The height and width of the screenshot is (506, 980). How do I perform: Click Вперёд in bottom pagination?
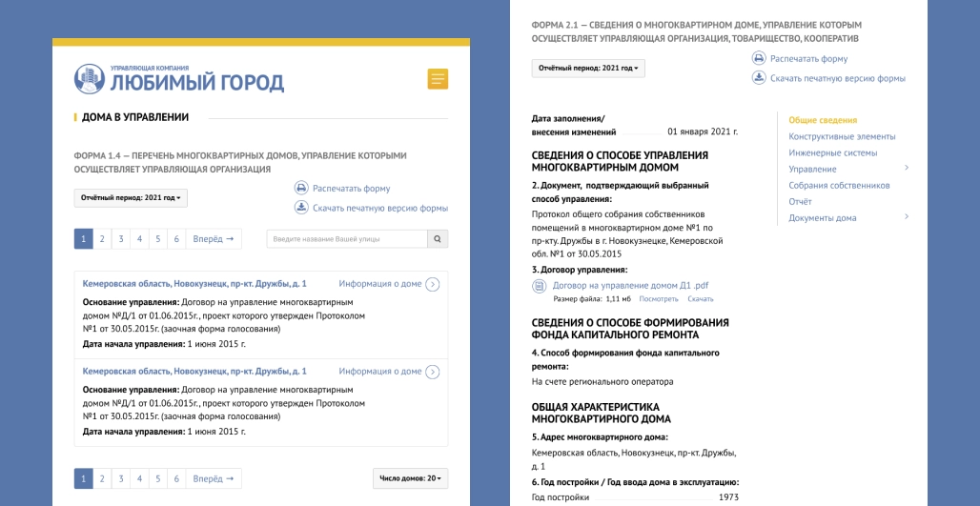pyautogui.click(x=214, y=478)
